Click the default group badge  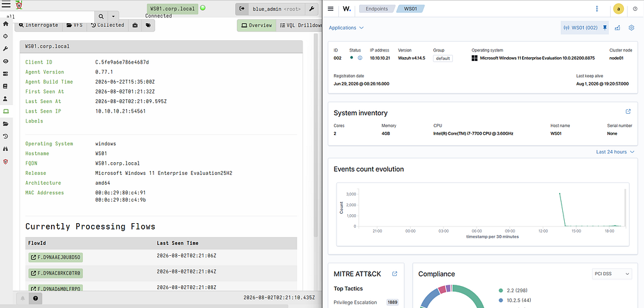443,58
